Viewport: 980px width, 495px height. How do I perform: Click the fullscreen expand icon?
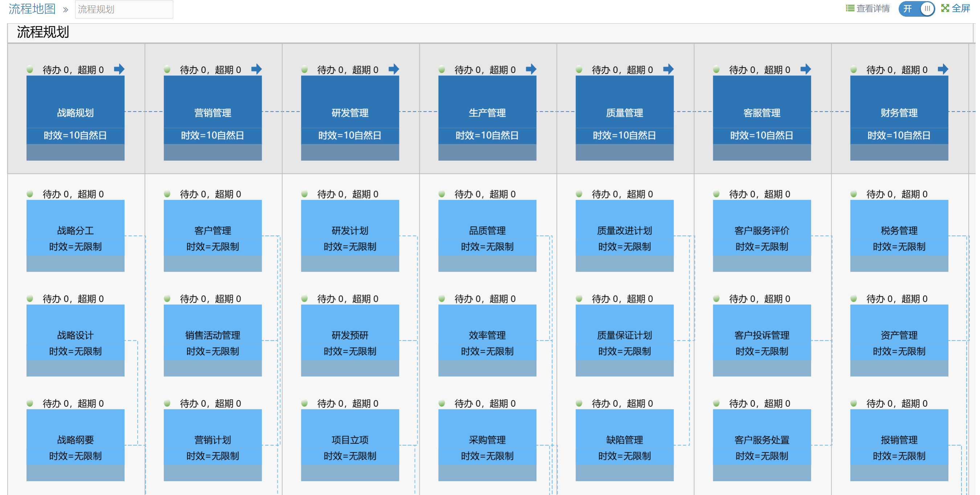(x=945, y=8)
